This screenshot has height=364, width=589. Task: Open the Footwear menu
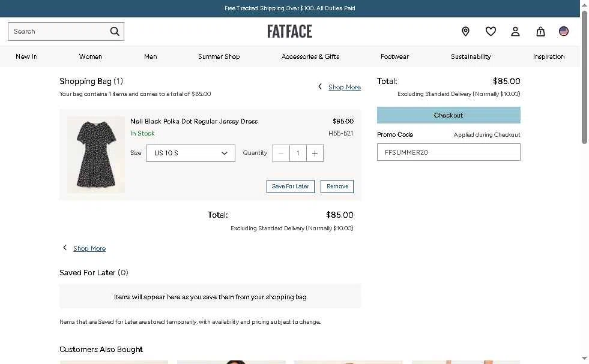coord(394,56)
